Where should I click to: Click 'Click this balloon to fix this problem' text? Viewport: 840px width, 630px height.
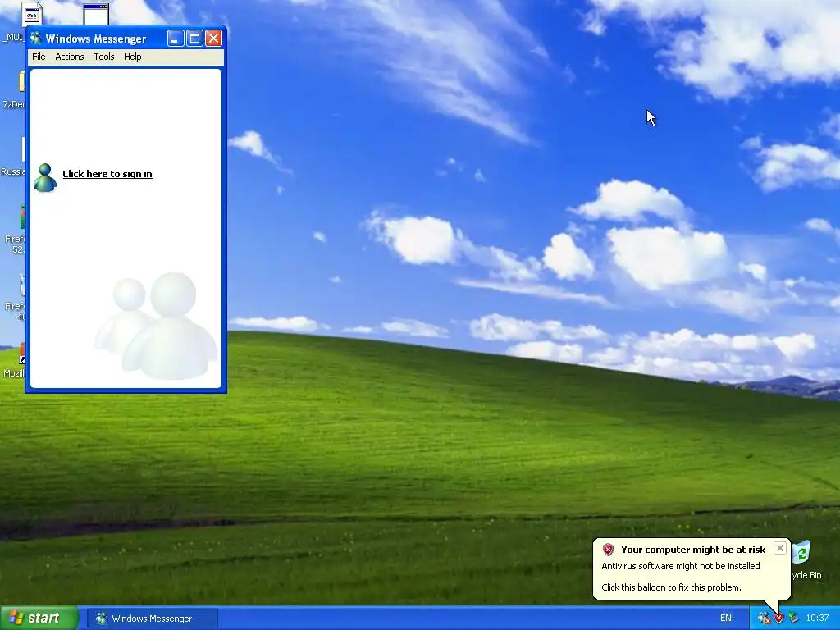pos(671,587)
